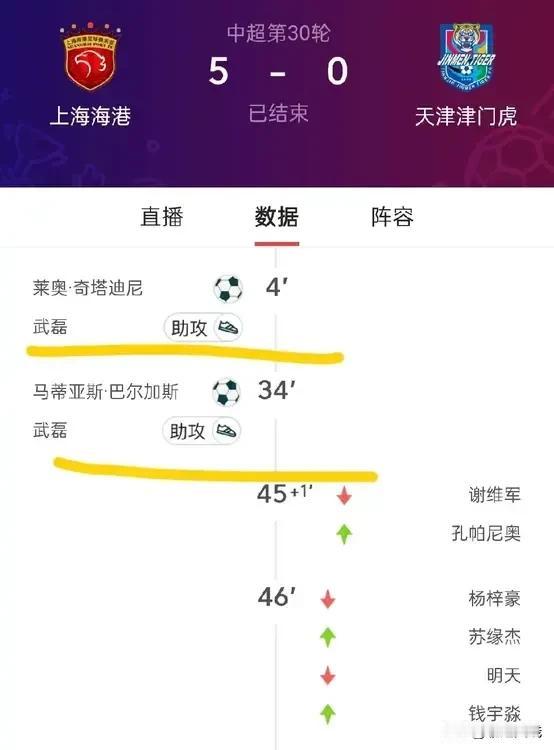Open the 天津津门虎 team logo
Image resolution: width=554 pixels, height=750 pixels.
[465, 57]
